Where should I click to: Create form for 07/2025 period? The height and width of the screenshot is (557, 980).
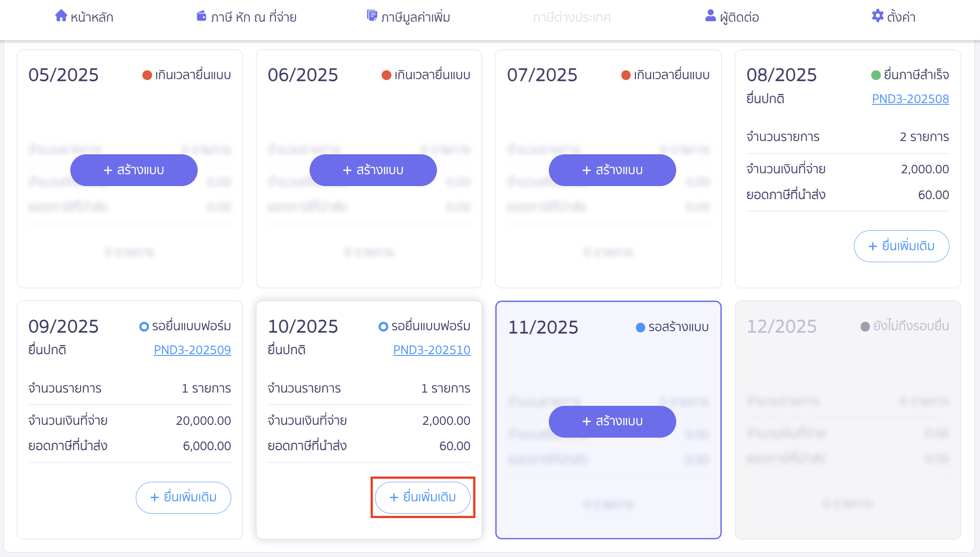pyautogui.click(x=612, y=170)
